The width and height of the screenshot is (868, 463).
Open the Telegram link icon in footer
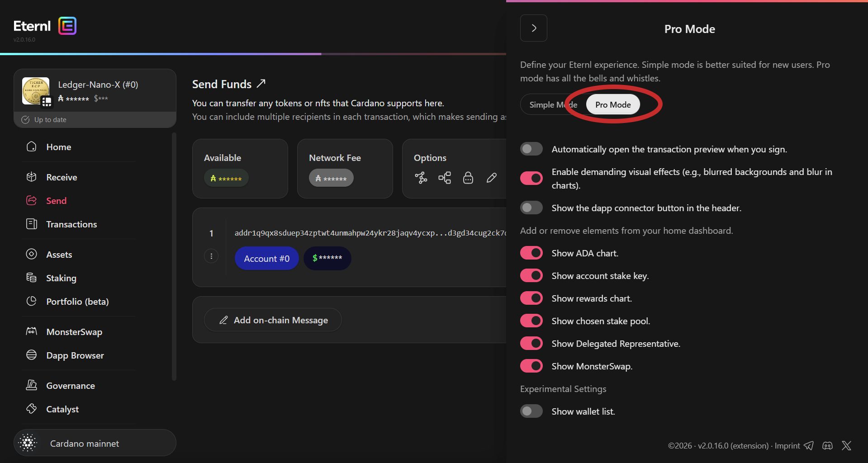809,446
